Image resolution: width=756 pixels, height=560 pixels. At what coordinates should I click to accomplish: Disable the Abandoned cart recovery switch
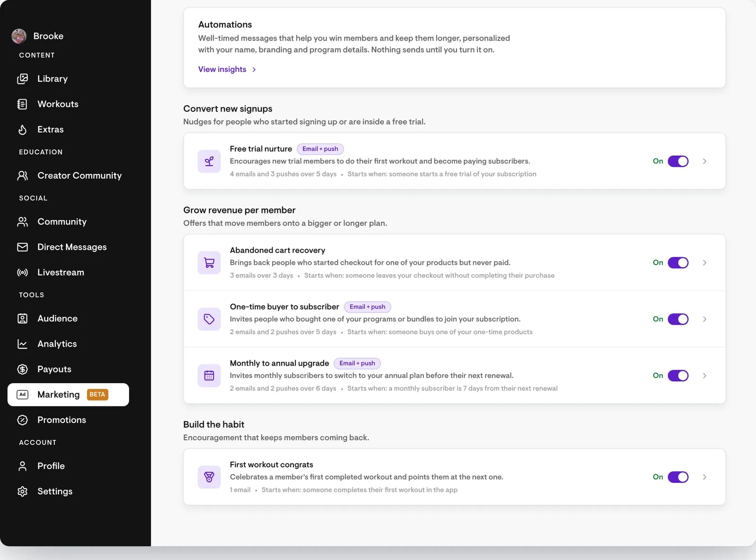coord(678,263)
